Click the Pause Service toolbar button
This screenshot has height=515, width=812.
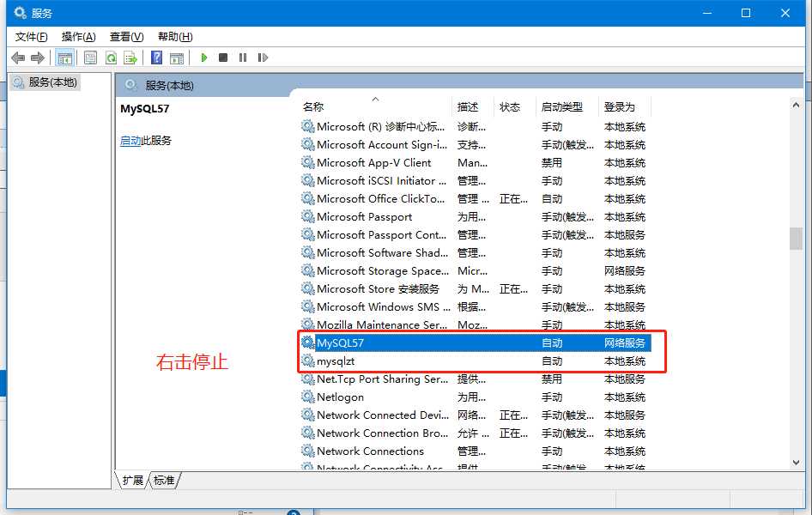pyautogui.click(x=243, y=58)
